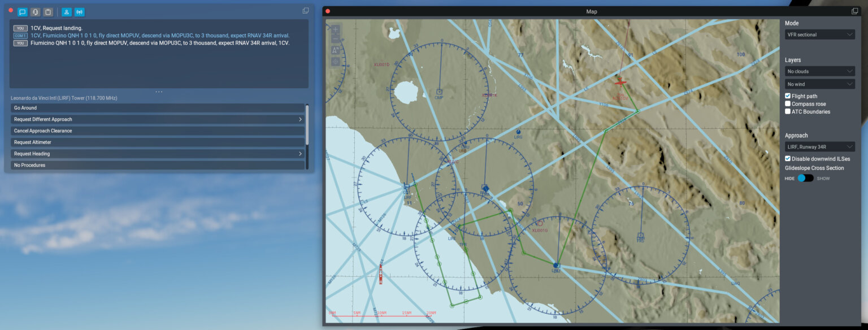This screenshot has height=330, width=868.
Task: Open the chat messages panel
Action: coord(23,11)
